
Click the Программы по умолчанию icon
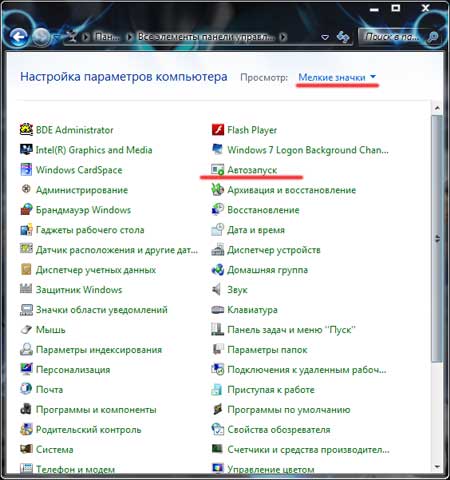(218, 409)
